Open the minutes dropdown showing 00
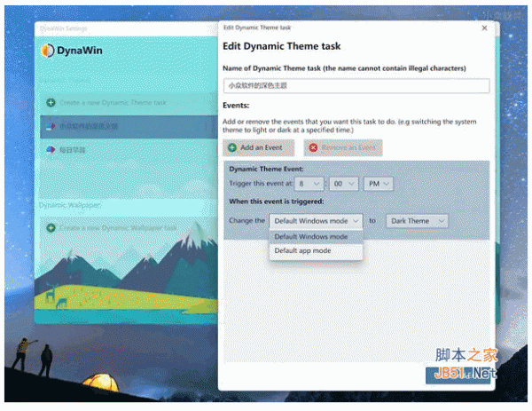 tap(342, 184)
